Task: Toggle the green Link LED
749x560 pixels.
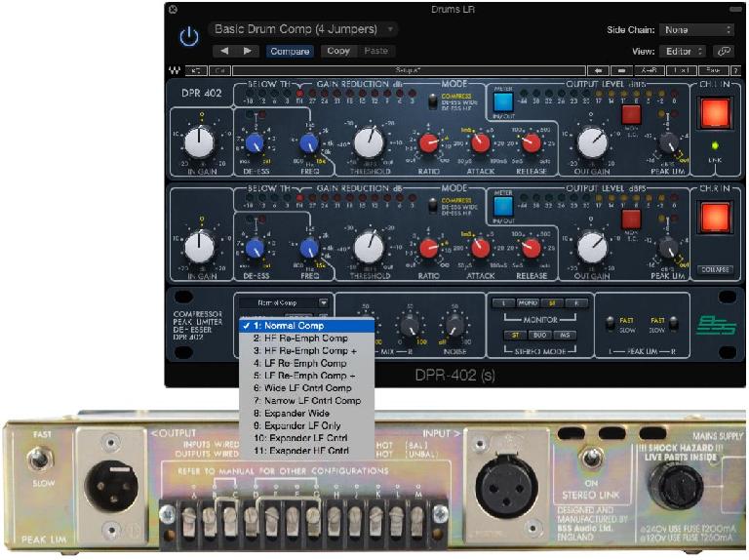Action: click(x=715, y=145)
